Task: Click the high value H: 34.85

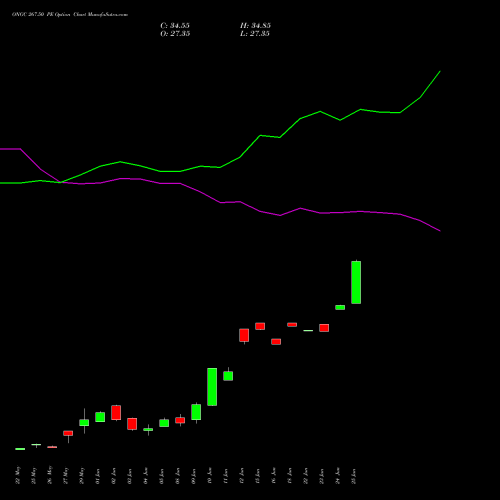Action: pyautogui.click(x=255, y=26)
